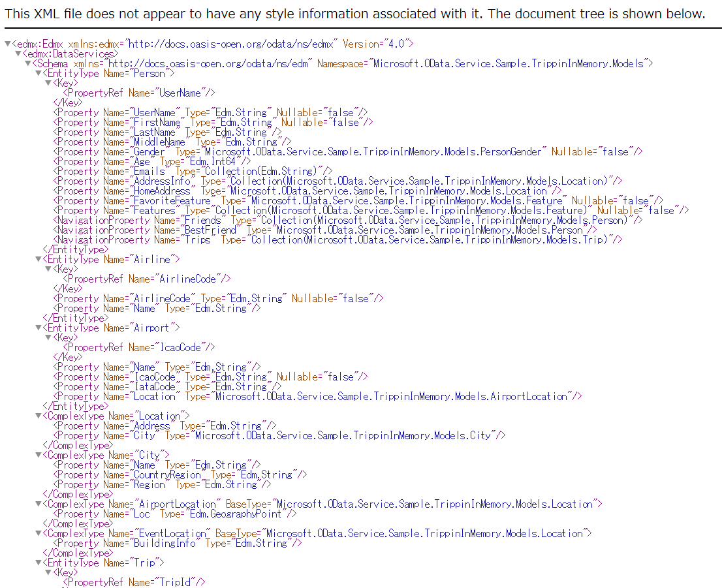Image resolution: width=722 pixels, height=588 pixels.
Task: Collapse the Airport EntityType node
Action: pos(38,328)
